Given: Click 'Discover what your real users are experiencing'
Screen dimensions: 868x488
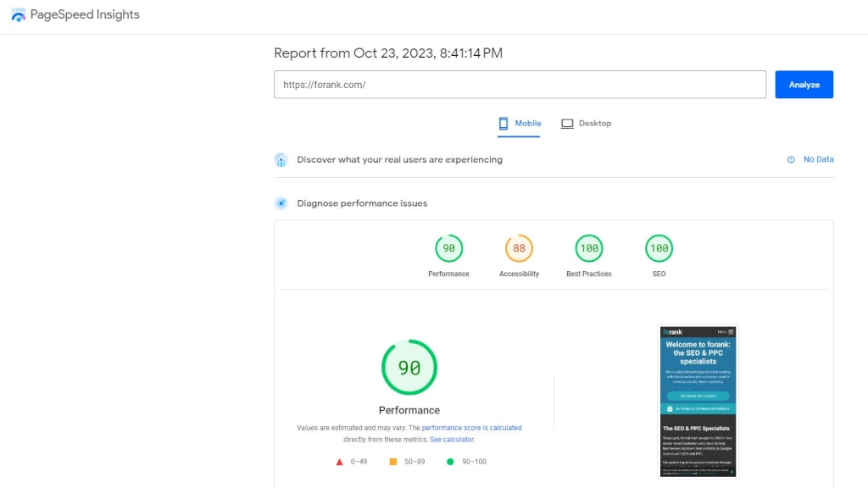Looking at the screenshot, I should click(400, 160).
